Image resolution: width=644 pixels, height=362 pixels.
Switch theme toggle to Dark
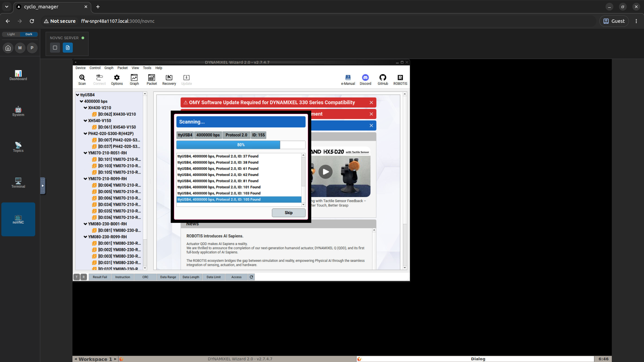click(29, 34)
